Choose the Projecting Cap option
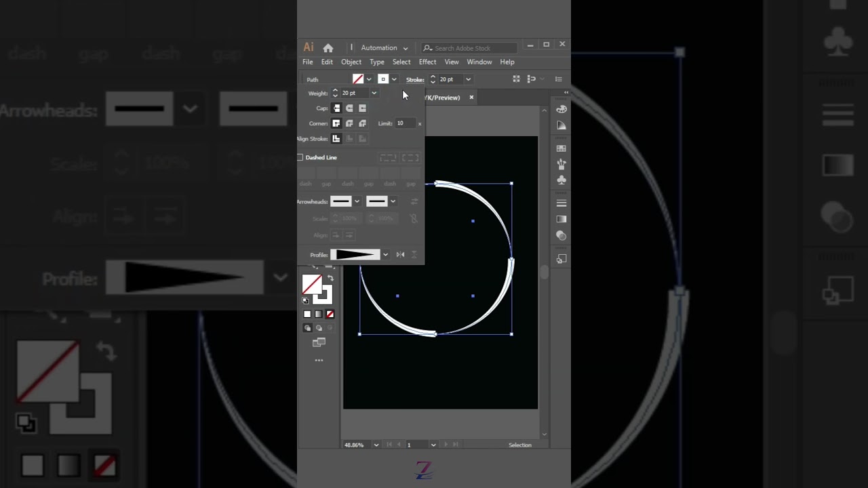The width and height of the screenshot is (868, 488). click(x=362, y=108)
